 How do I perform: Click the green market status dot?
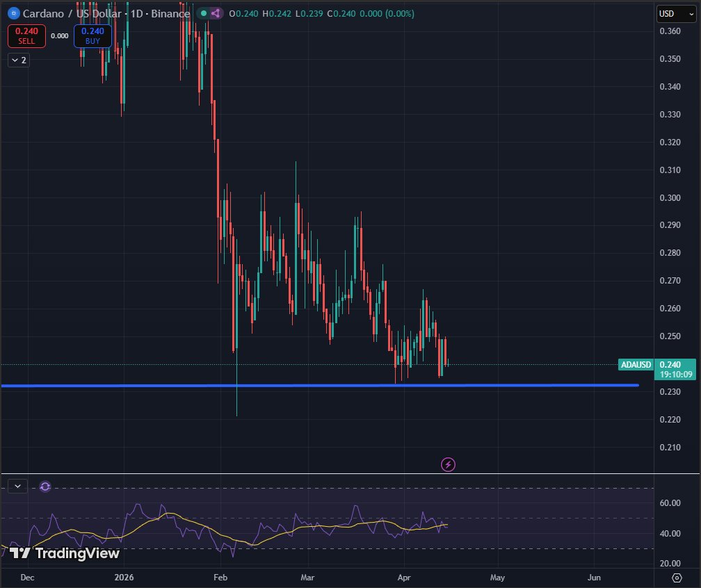coord(204,13)
